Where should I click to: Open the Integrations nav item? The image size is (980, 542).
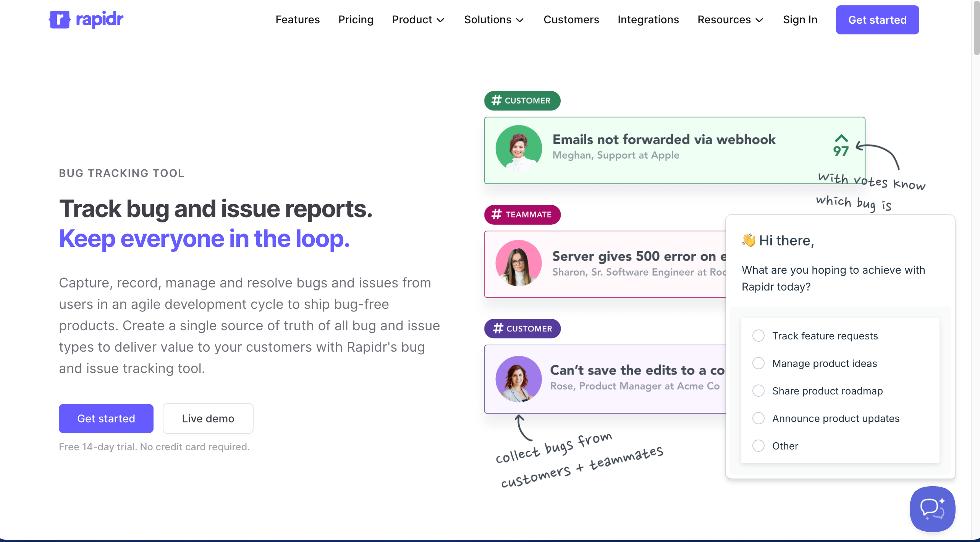648,19
